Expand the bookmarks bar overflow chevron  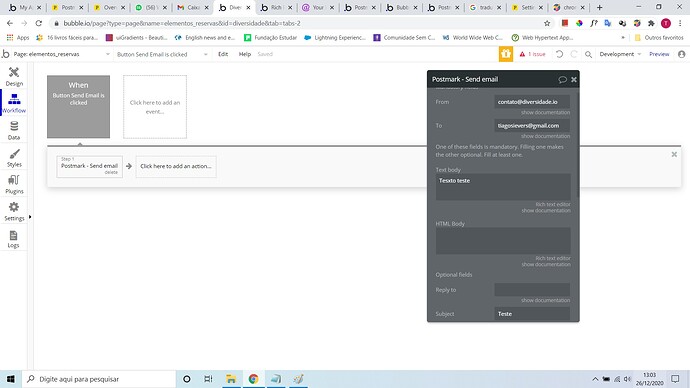click(623, 38)
